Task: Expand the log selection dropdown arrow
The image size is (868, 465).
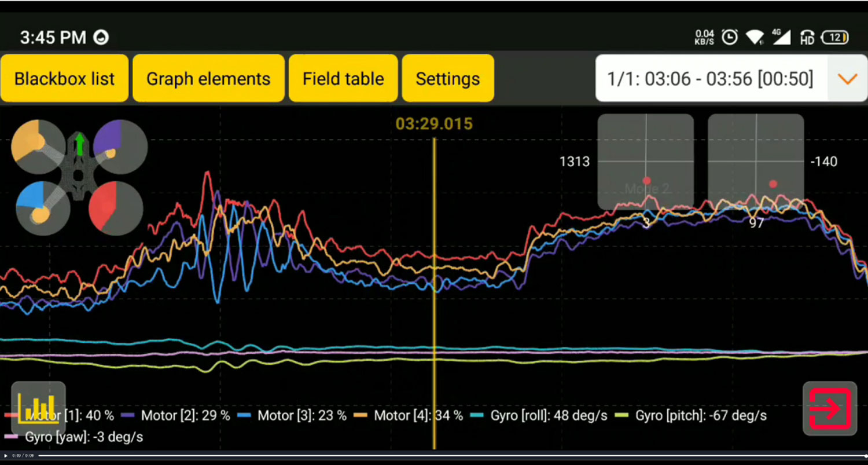Action: (847, 79)
